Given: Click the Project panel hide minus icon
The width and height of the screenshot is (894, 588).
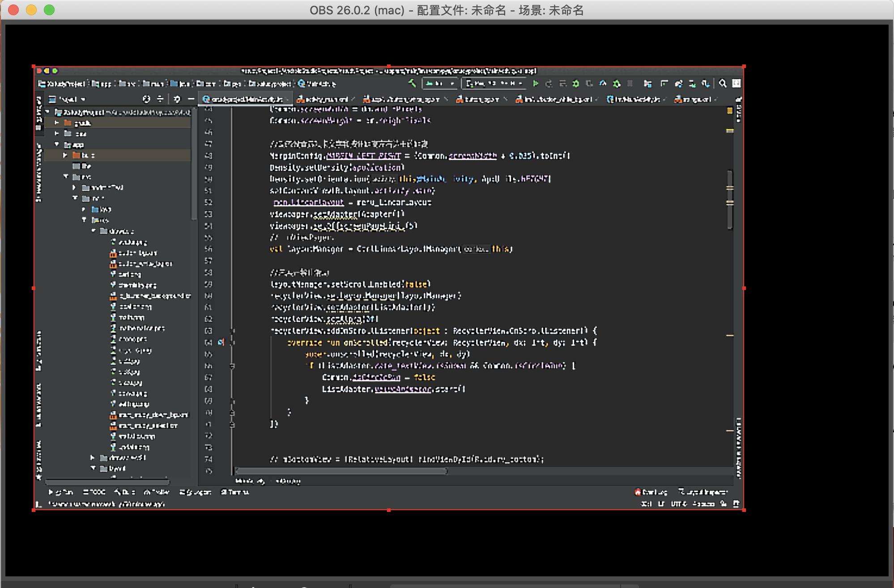Looking at the screenshot, I should pyautogui.click(x=191, y=99).
